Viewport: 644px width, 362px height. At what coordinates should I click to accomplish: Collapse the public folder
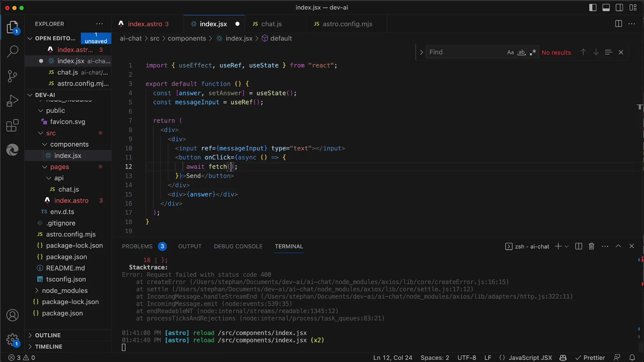(41, 110)
